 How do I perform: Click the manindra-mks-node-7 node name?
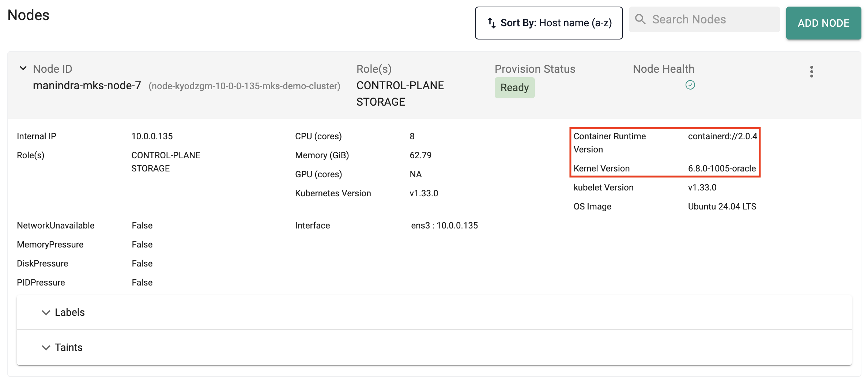coord(87,86)
